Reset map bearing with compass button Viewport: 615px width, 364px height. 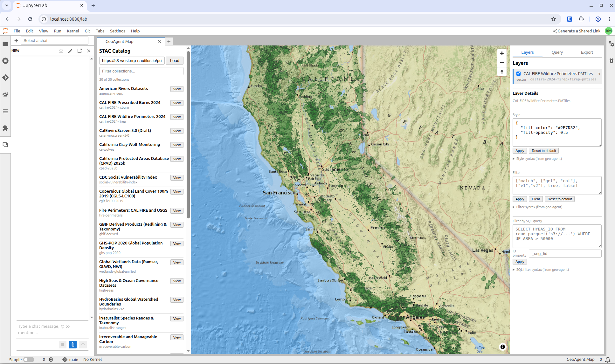click(502, 72)
